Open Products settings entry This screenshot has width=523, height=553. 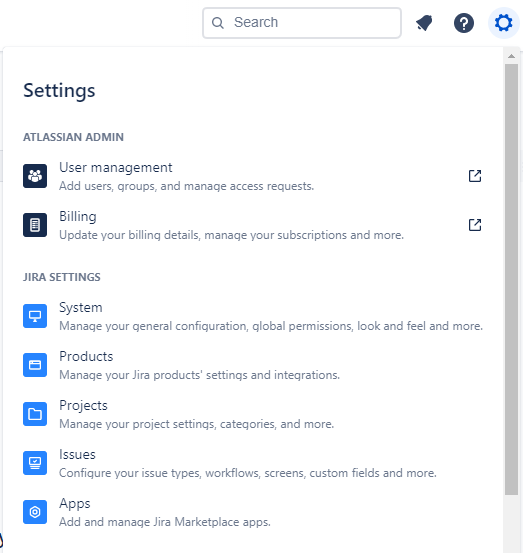pyautogui.click(x=253, y=365)
